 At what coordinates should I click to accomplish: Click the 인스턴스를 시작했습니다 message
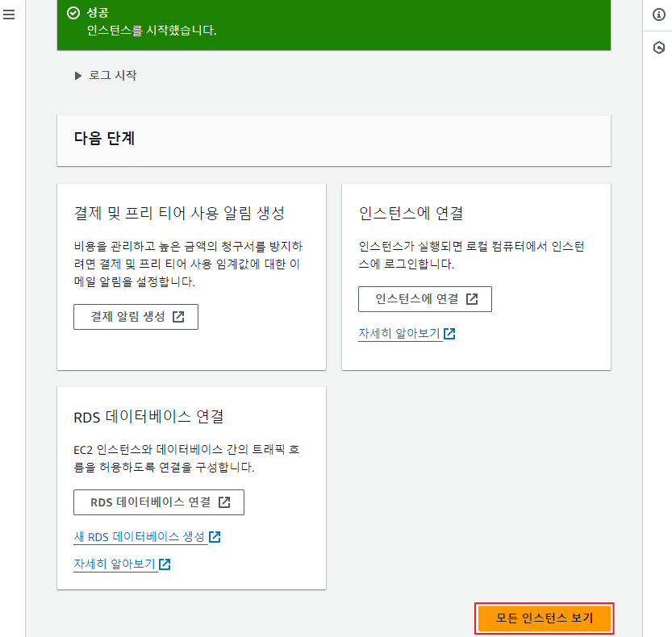(152, 31)
